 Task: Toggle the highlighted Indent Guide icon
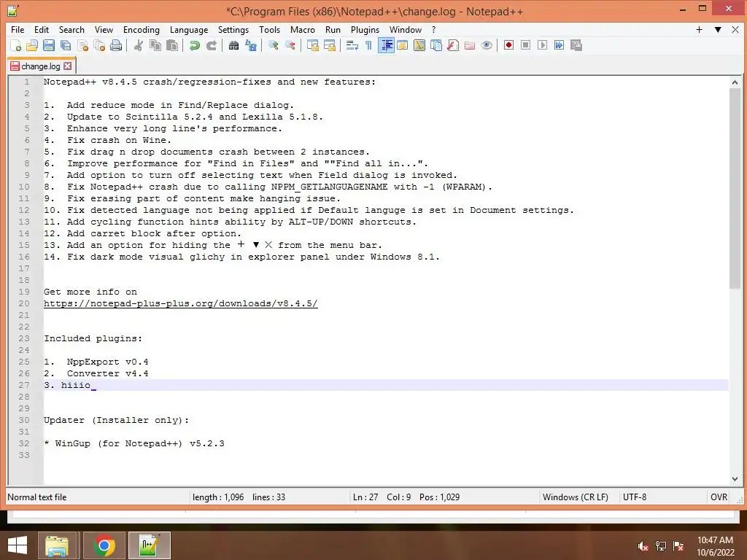(x=386, y=45)
